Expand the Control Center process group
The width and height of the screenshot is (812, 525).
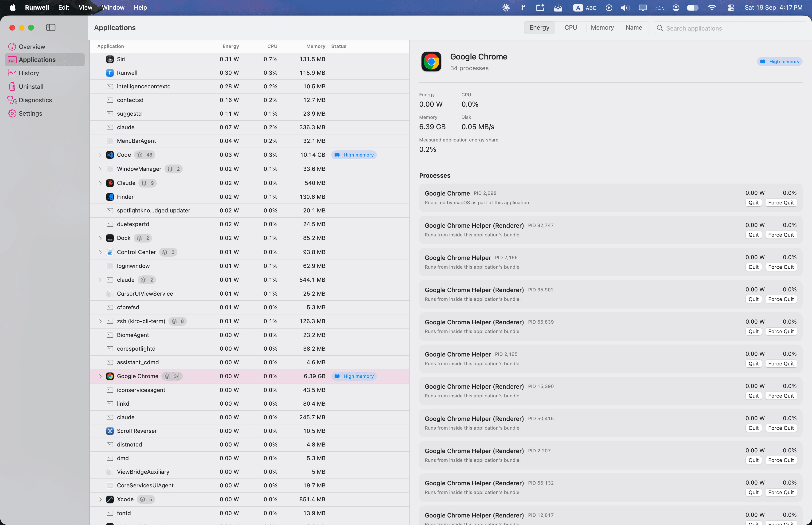tap(100, 252)
